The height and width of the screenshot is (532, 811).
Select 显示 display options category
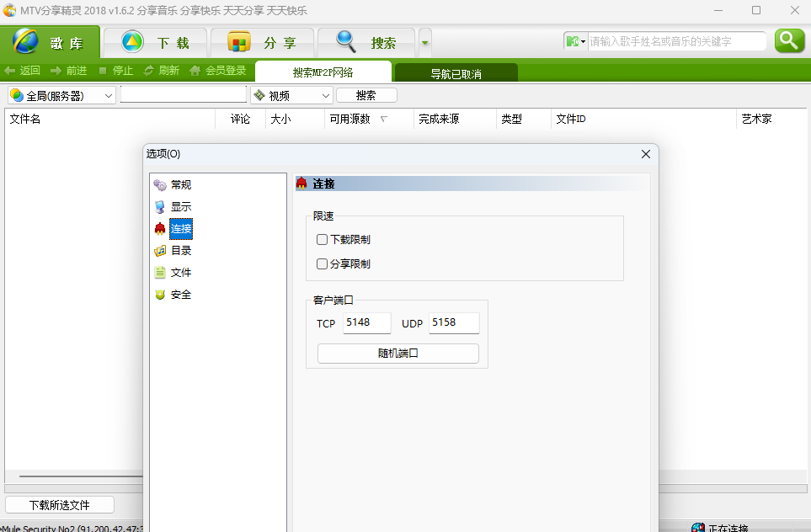point(180,207)
